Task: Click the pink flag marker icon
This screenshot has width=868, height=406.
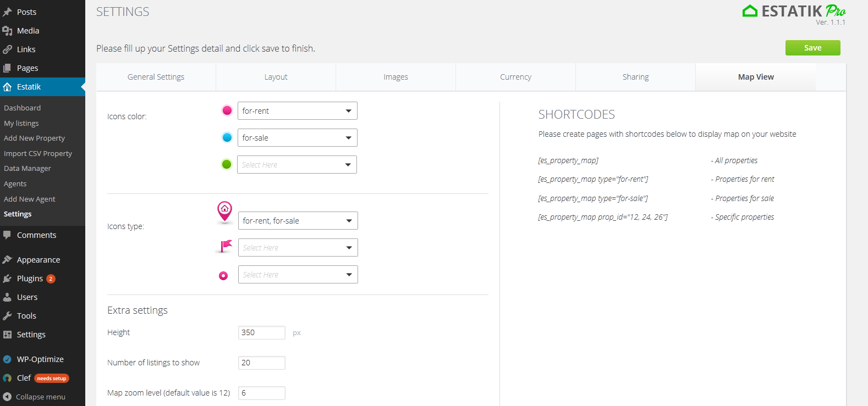Action: click(225, 246)
